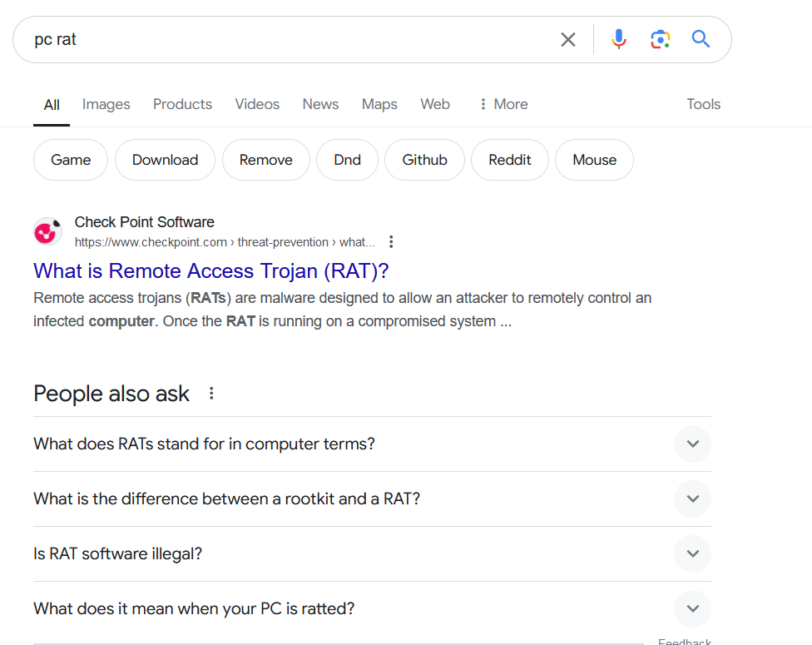Open the checkpoint.com threat-prevention URL

(x=225, y=242)
